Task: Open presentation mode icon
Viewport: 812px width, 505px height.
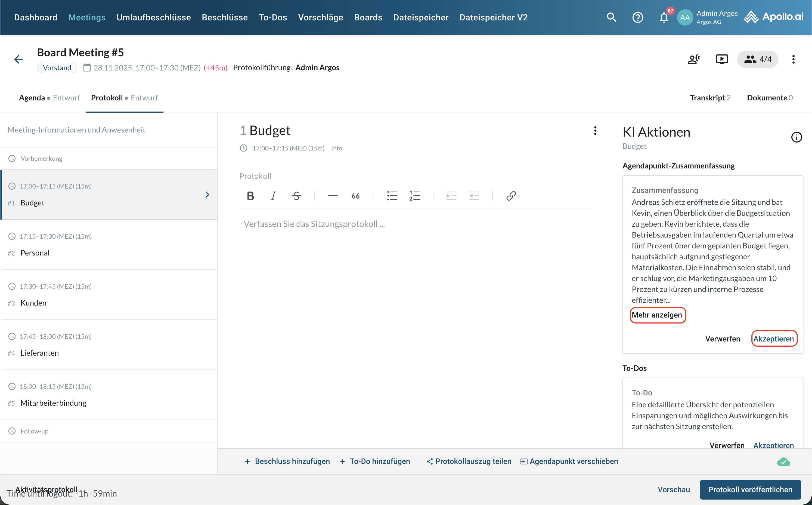Action: 721,59
